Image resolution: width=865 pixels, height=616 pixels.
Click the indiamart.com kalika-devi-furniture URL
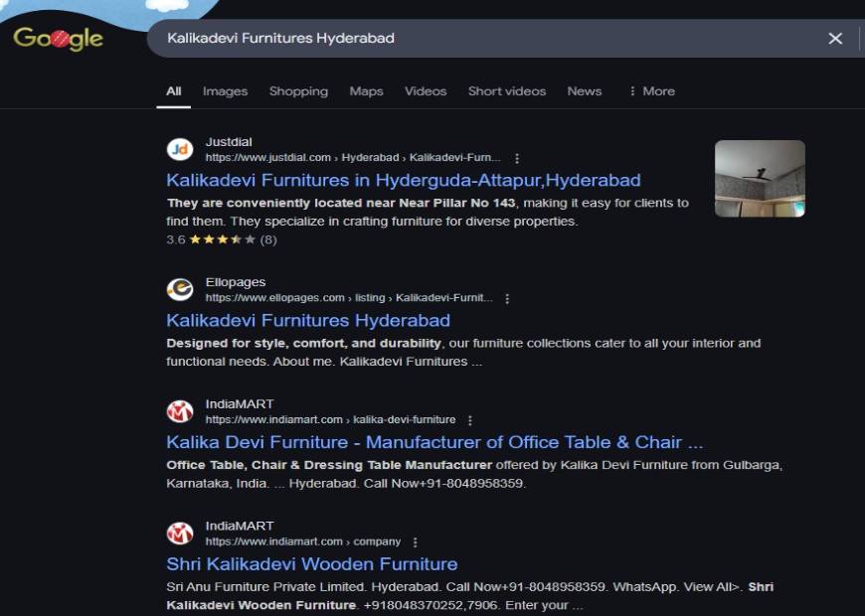click(x=330, y=419)
